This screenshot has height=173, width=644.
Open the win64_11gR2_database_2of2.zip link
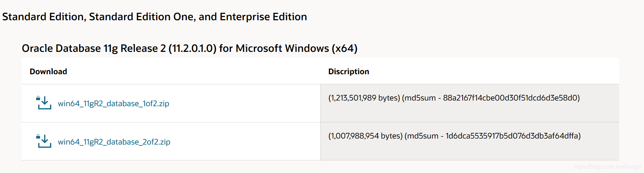click(x=114, y=142)
